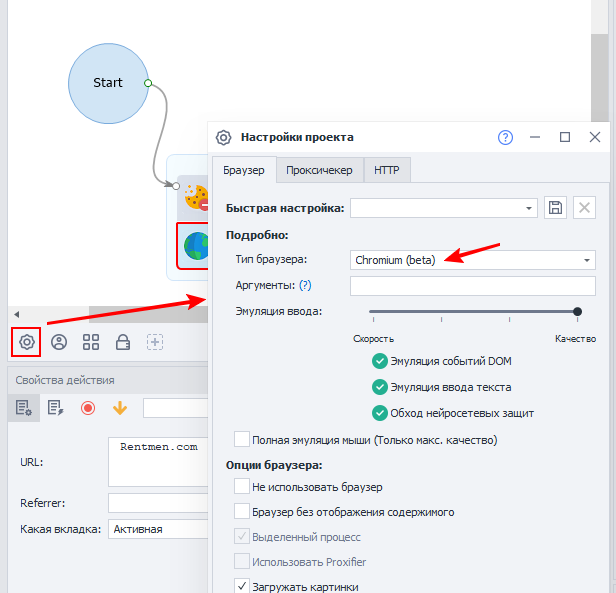
Task: Minimize the Настройки проекта dialog
Action: click(535, 137)
